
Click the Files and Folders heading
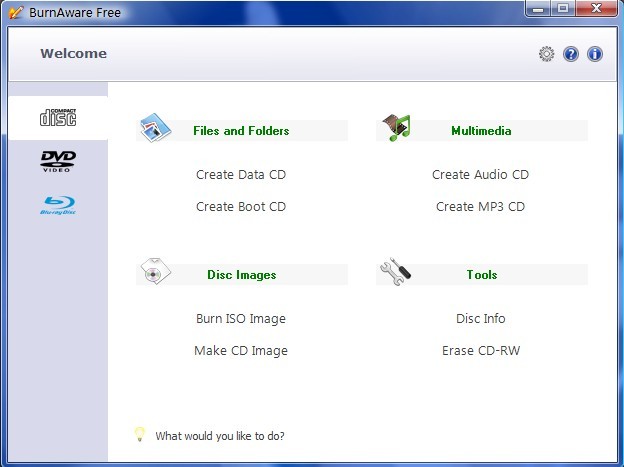[241, 131]
